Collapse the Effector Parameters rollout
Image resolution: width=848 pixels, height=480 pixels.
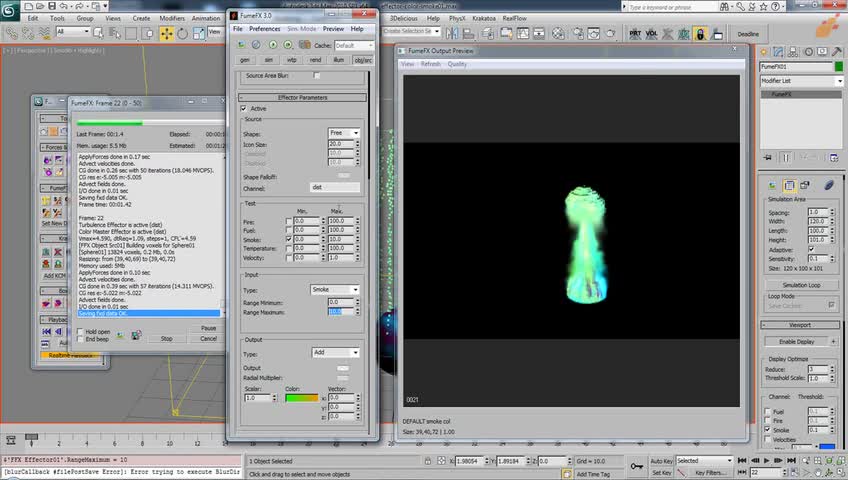click(302, 98)
